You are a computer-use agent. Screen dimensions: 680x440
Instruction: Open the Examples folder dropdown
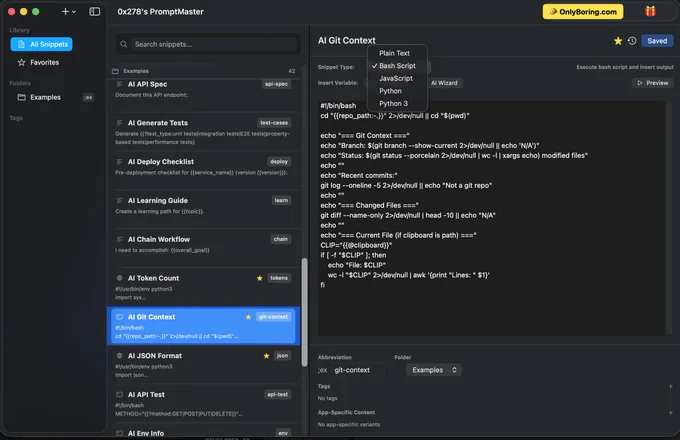(x=434, y=370)
